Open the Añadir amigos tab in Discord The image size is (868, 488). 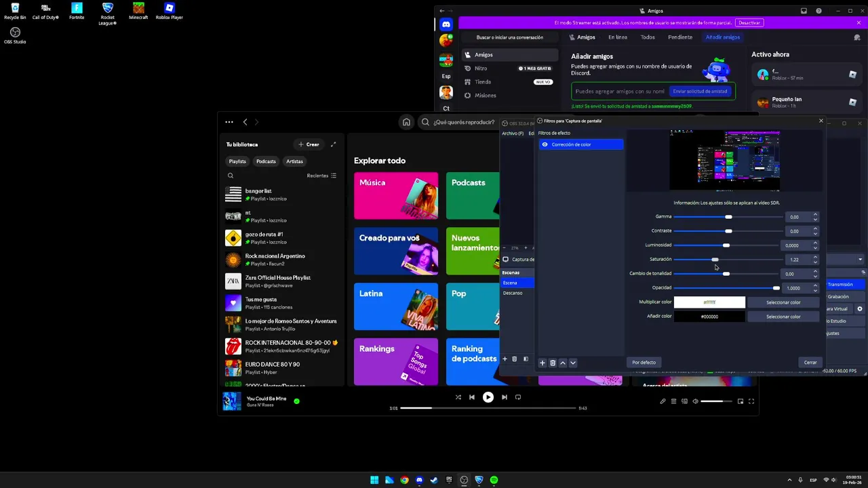pyautogui.click(x=723, y=37)
